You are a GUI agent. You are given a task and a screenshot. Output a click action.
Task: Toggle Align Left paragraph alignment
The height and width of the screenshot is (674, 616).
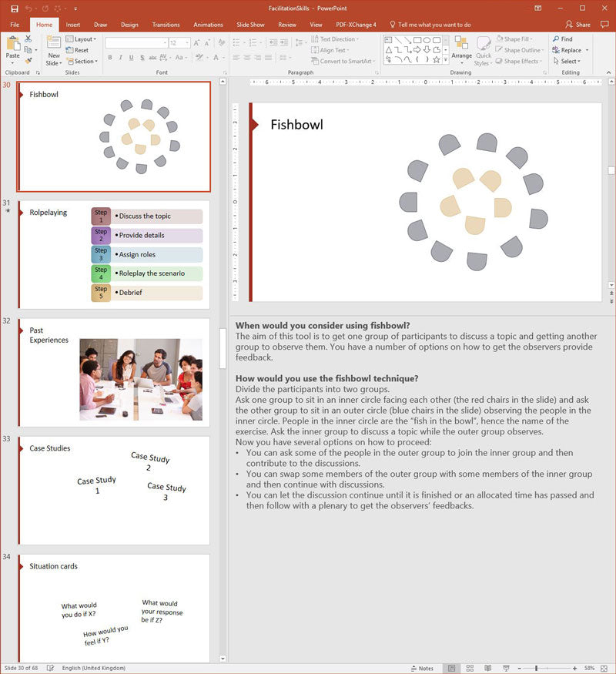236,57
